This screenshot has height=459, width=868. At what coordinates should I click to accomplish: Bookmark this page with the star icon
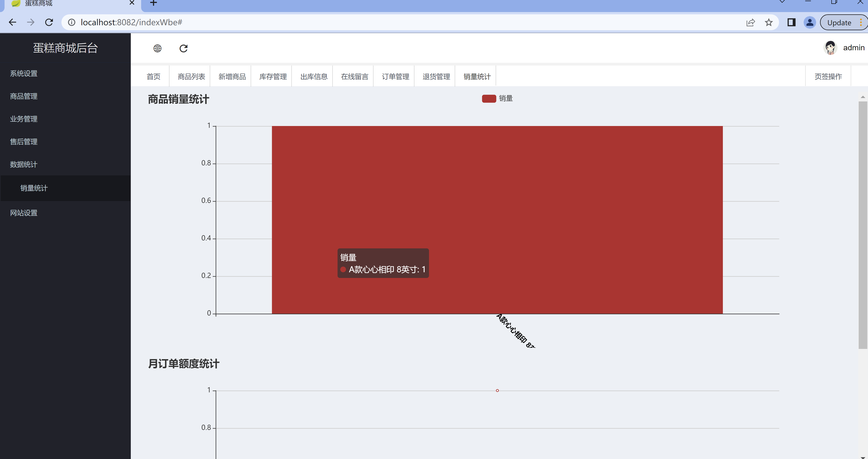click(x=769, y=23)
